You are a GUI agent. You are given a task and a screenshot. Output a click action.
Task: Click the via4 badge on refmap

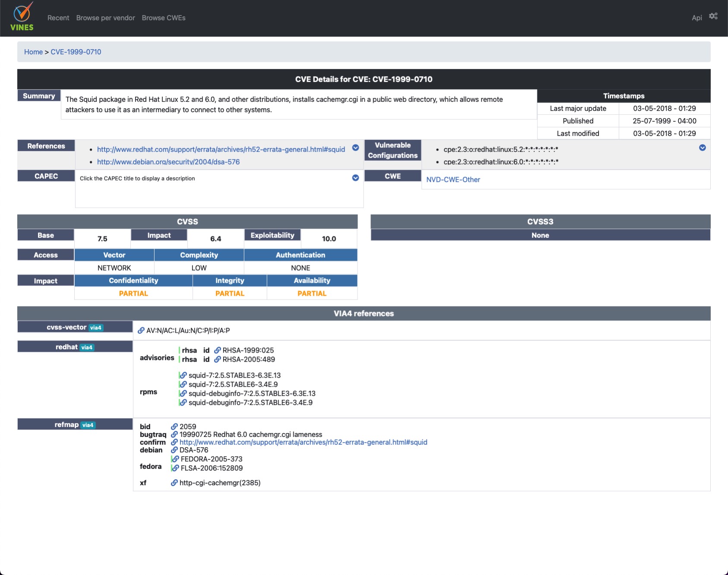88,425
